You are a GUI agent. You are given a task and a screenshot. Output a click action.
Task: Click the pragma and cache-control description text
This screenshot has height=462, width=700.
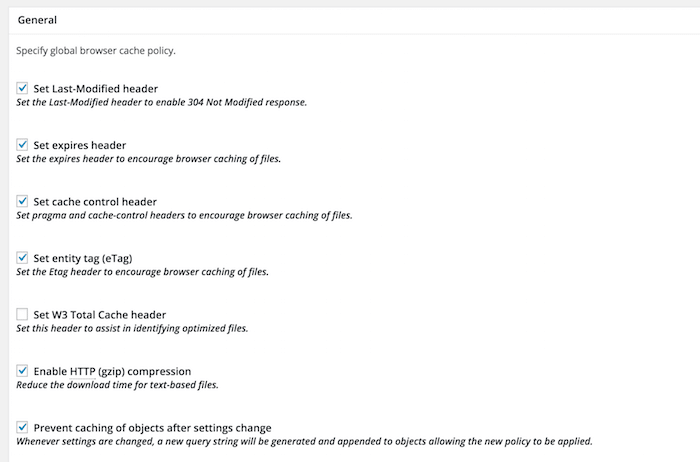[184, 215]
